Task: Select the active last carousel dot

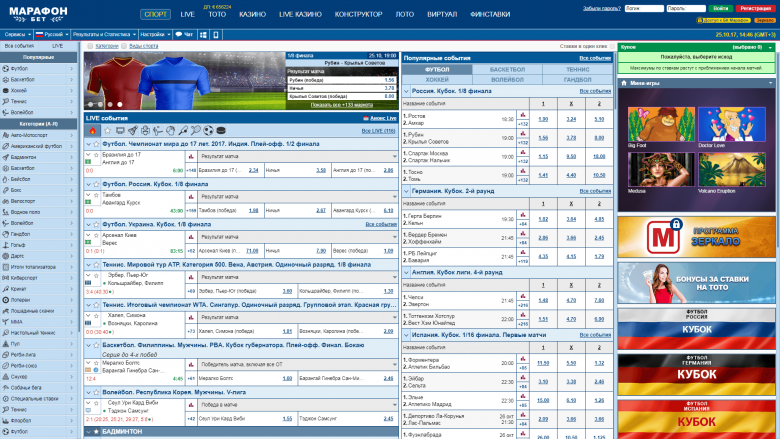Action: pos(119,104)
